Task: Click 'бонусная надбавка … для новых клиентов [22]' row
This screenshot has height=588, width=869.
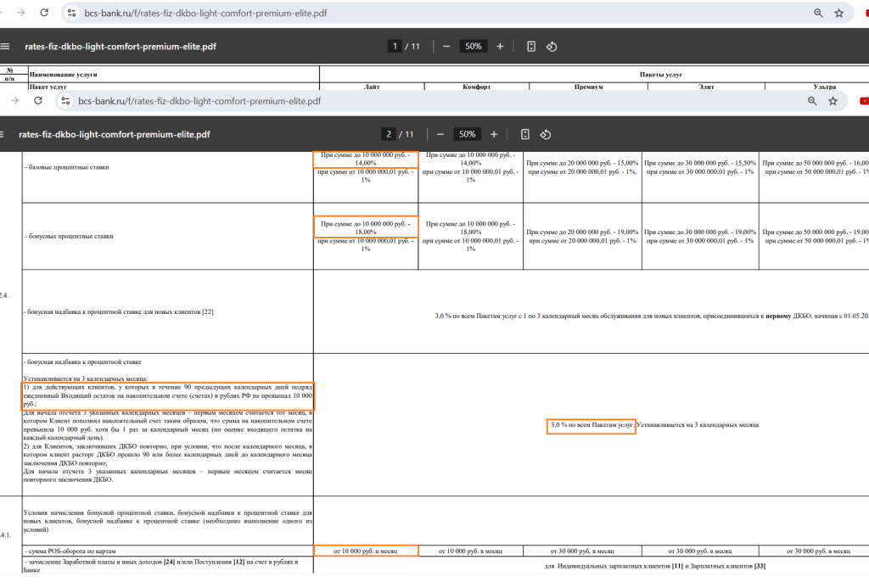Action: click(119, 311)
